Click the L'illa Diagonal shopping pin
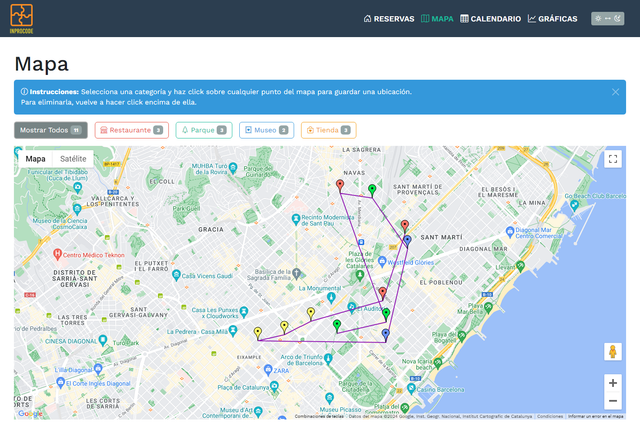This screenshot has height=434, width=640. point(98,369)
